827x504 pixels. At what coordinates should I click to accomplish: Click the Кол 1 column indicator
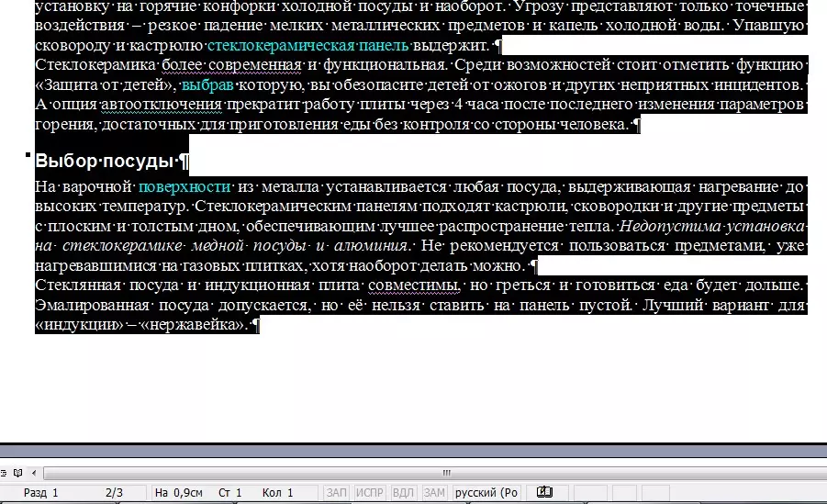[x=277, y=492]
